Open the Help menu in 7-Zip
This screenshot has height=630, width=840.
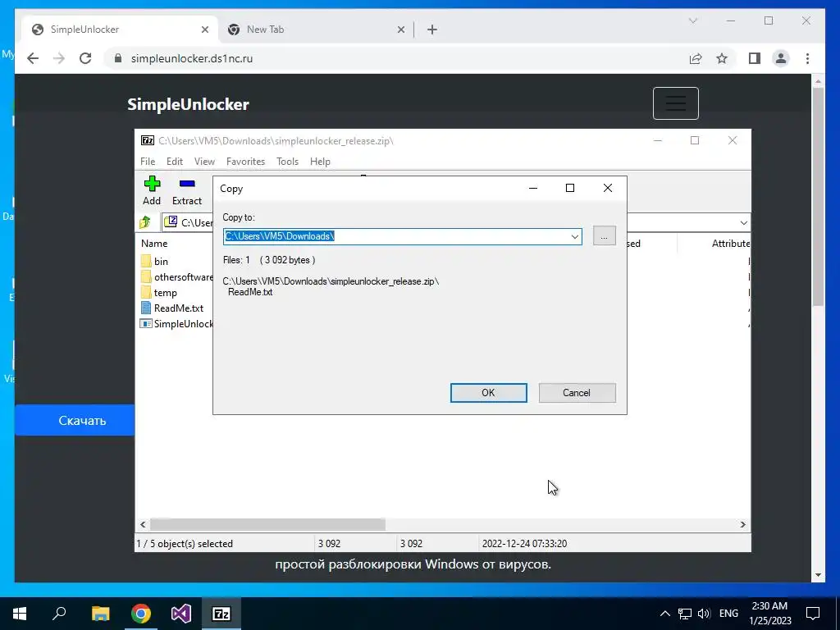tap(320, 162)
